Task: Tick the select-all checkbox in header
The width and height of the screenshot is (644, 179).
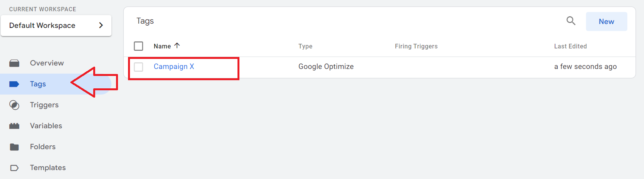Action: 138,46
